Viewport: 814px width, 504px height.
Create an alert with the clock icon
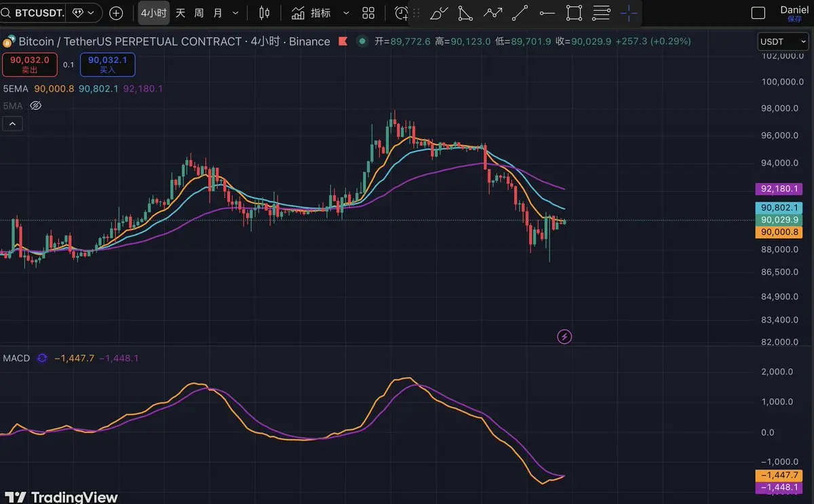coord(402,13)
